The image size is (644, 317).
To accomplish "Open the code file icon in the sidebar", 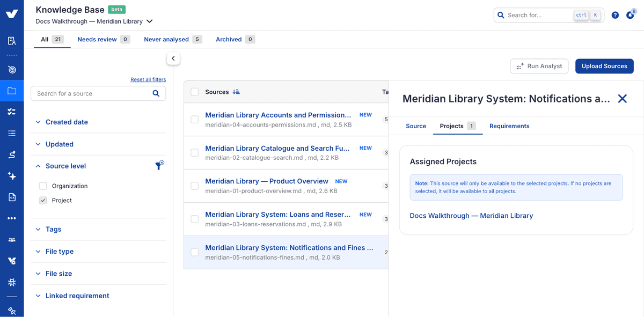I will coord(12,197).
